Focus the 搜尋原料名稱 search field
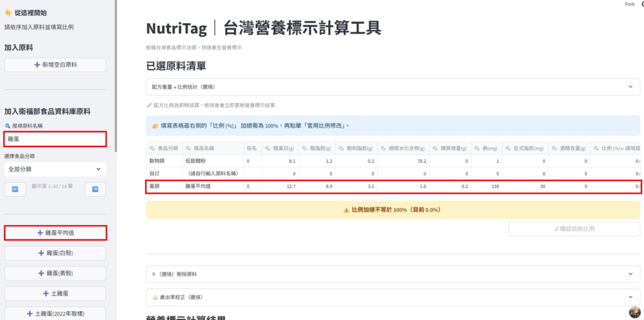Viewport: 644px width, 320px height. [55, 139]
